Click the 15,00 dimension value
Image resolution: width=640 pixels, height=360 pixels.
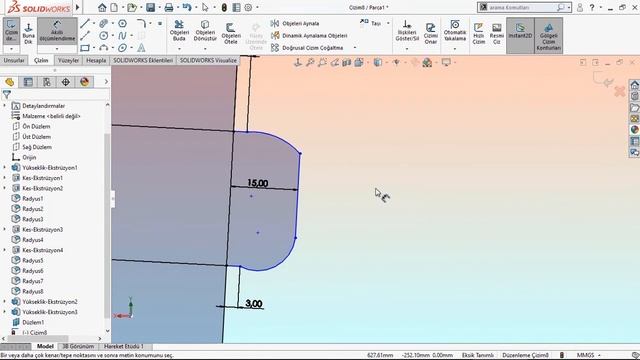pos(258,183)
